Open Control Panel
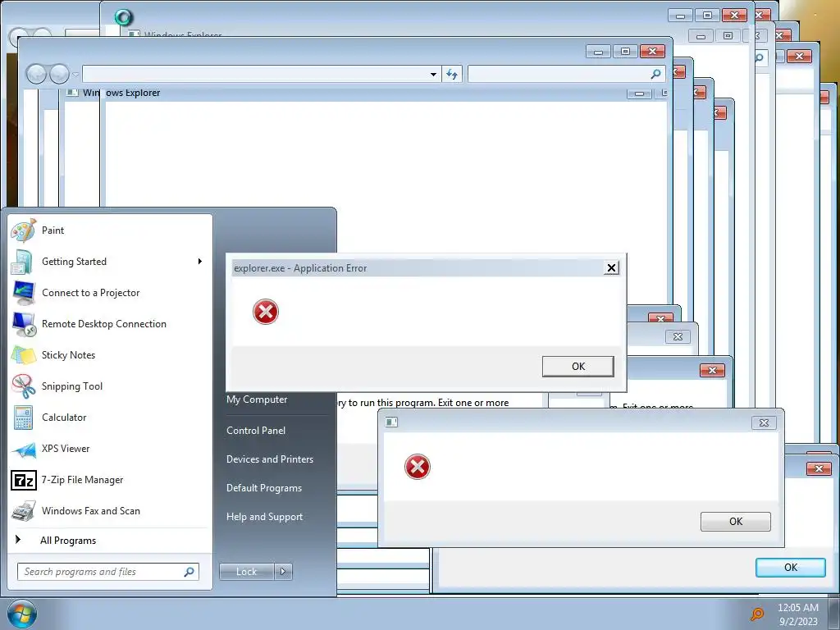840x630 pixels. [256, 431]
